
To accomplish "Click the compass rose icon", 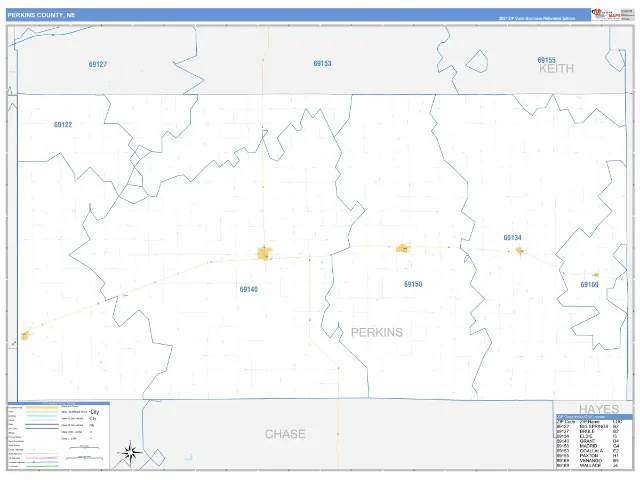I will pyautogui.click(x=130, y=452).
